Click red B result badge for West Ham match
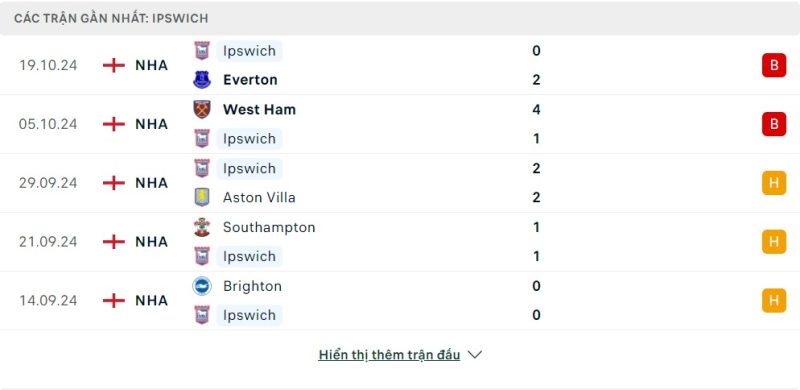The width and height of the screenshot is (800, 390). [774, 124]
